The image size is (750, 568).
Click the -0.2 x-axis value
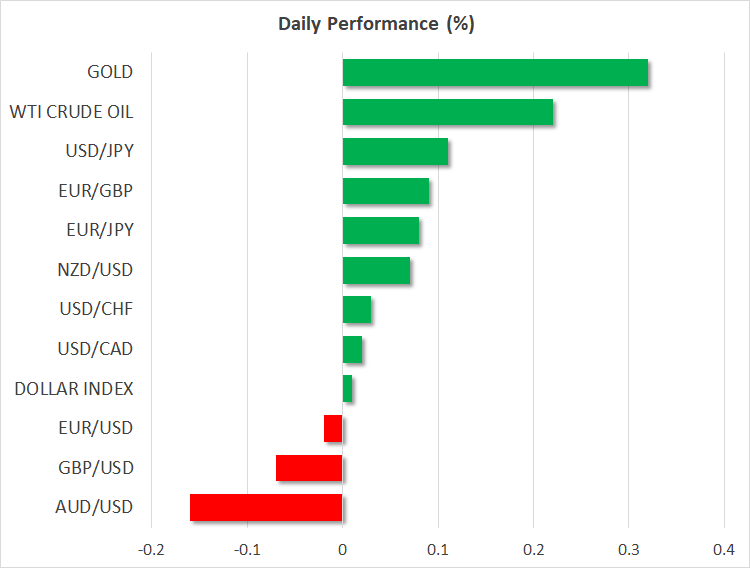point(150,549)
